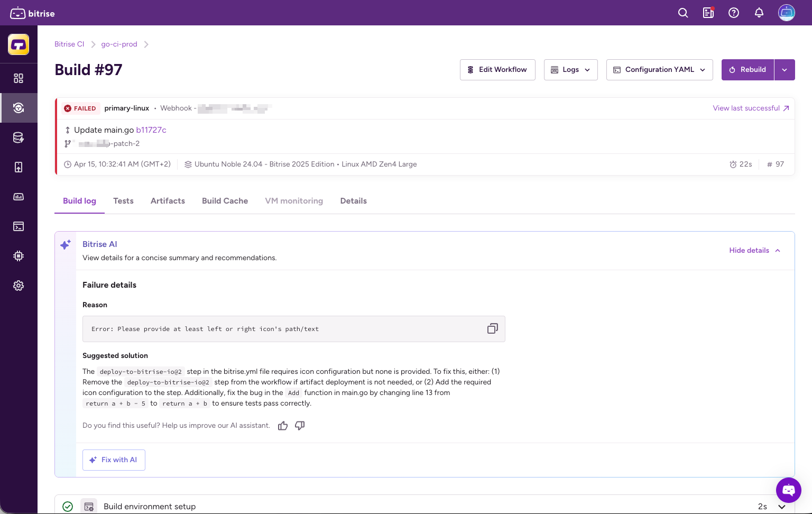Open commit hash b11727c link

tap(151, 130)
